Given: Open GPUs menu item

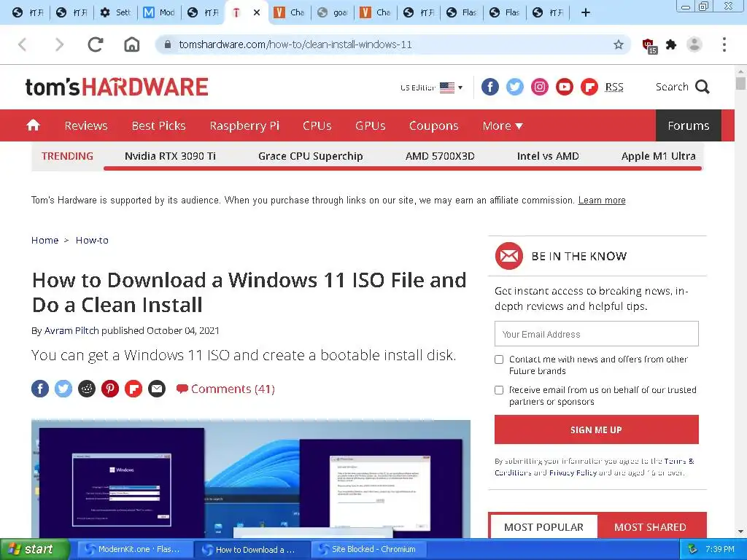Looking at the screenshot, I should click(x=370, y=125).
